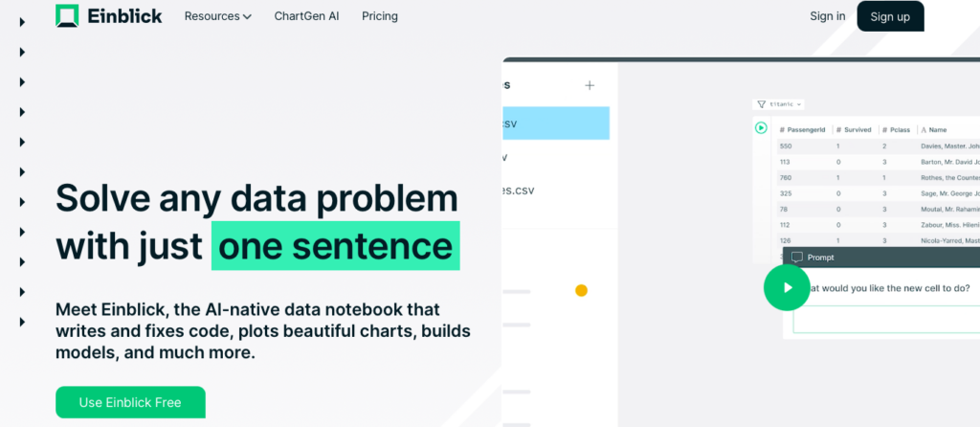Select the highlighted CSV file in the list
The height and width of the screenshot is (427, 980).
pyautogui.click(x=556, y=123)
